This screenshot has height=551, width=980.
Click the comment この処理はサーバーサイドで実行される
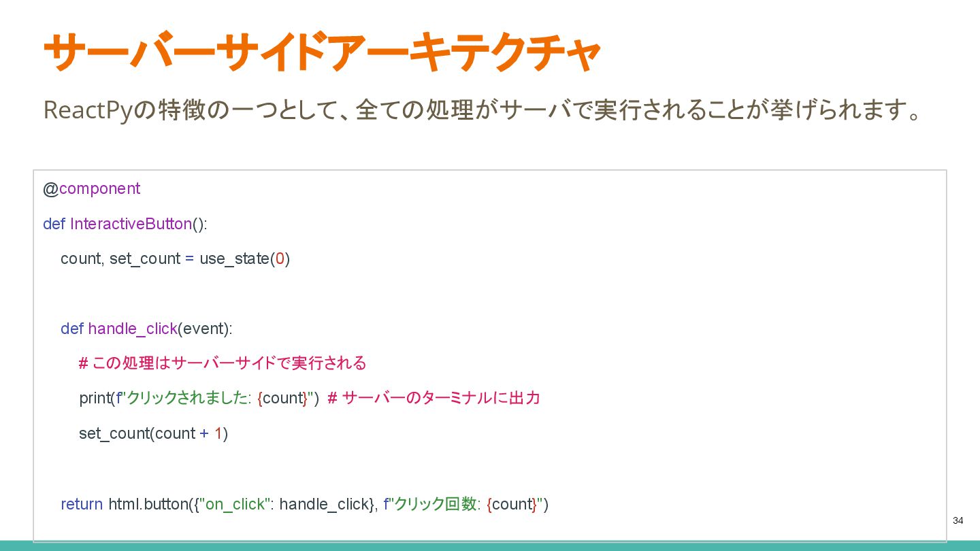point(223,363)
